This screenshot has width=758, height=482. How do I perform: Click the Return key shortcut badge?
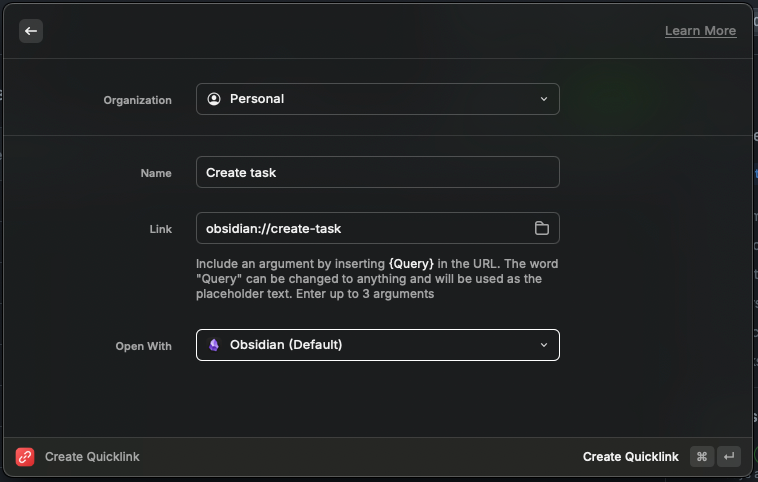(729, 457)
